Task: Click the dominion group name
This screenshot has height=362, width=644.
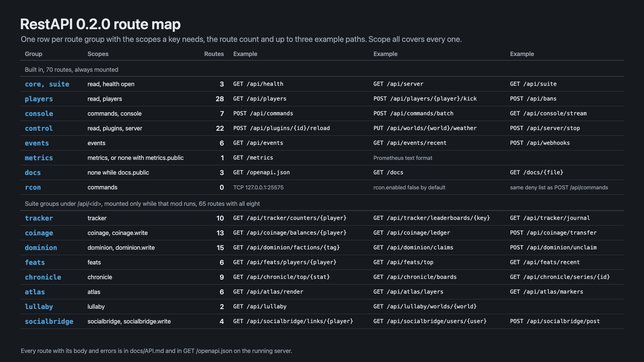Action: (x=41, y=248)
